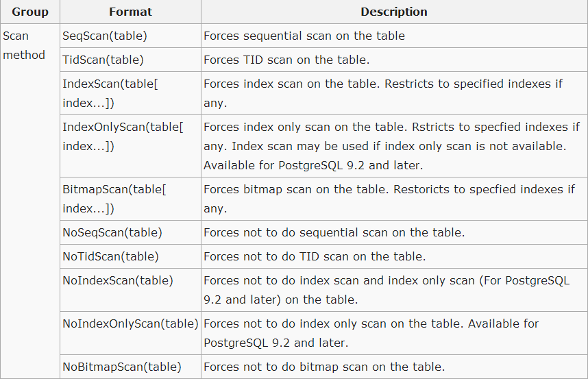Select the NoTidScan(table) format cell
This screenshot has width=588, height=379.
click(110, 256)
